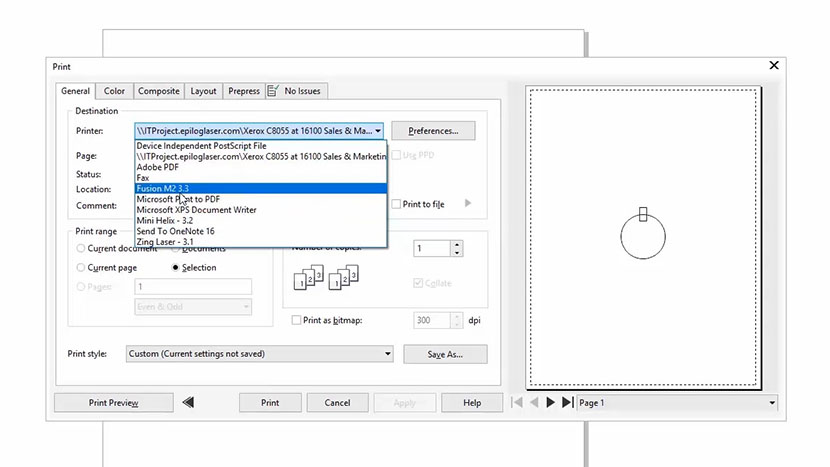Click the Print to file options arrow
This screenshot has height=467, width=830.
tap(467, 204)
